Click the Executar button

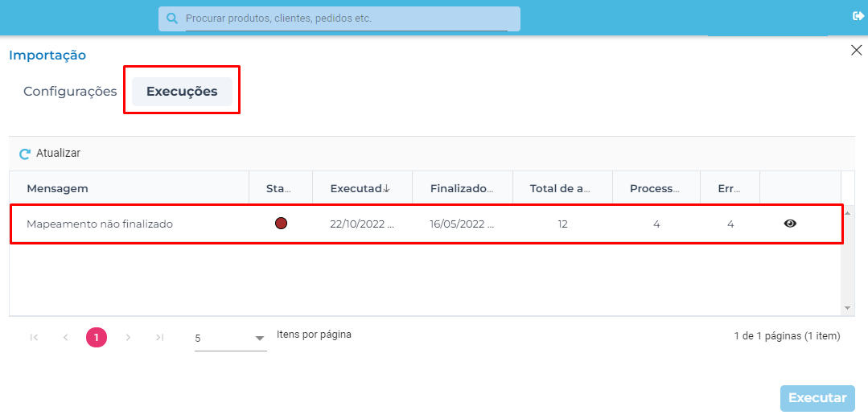[x=817, y=398]
